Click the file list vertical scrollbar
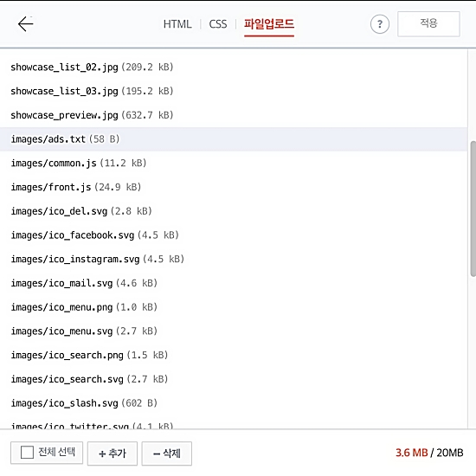The height and width of the screenshot is (476, 476). (x=473, y=209)
